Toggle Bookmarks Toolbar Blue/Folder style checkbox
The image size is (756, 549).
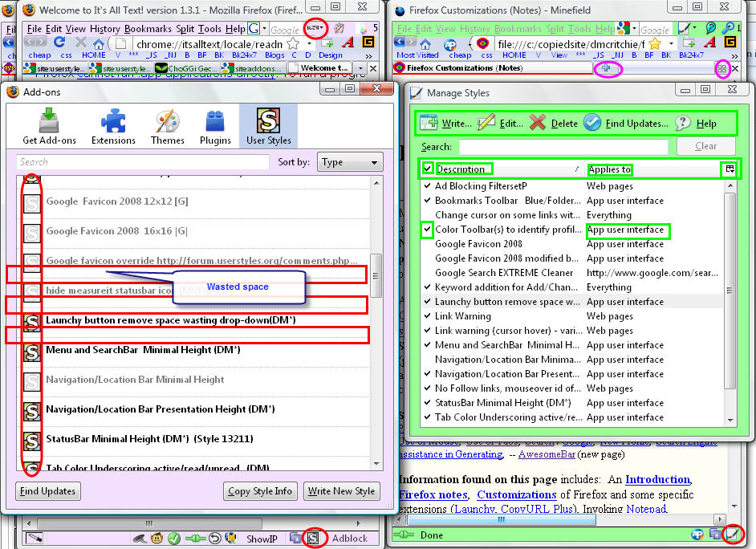tap(427, 200)
